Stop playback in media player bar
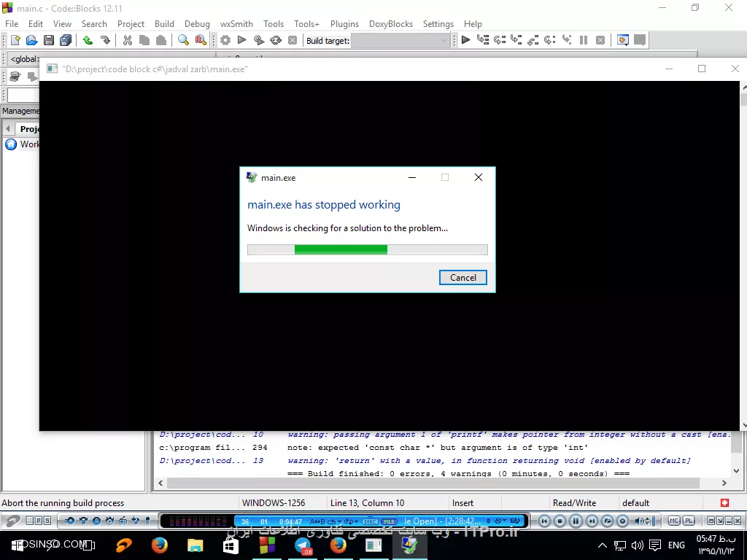Image resolution: width=747 pixels, height=560 pixels. pos(560,521)
